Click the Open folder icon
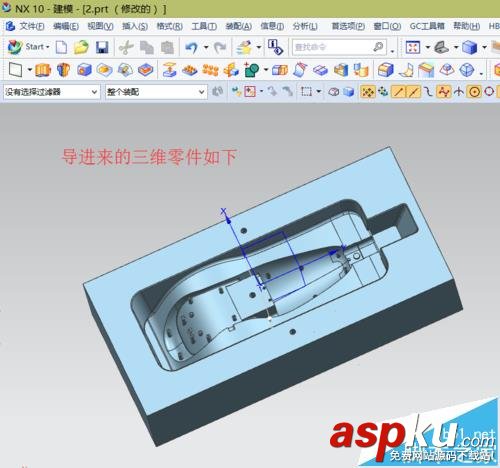This screenshot has width=500, height=468. (81, 47)
